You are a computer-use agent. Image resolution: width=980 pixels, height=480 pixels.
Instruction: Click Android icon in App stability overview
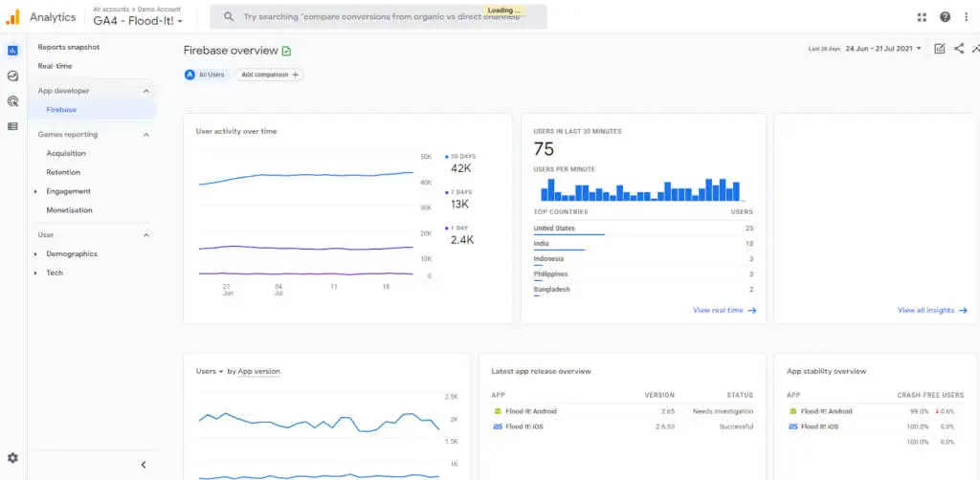tap(793, 411)
